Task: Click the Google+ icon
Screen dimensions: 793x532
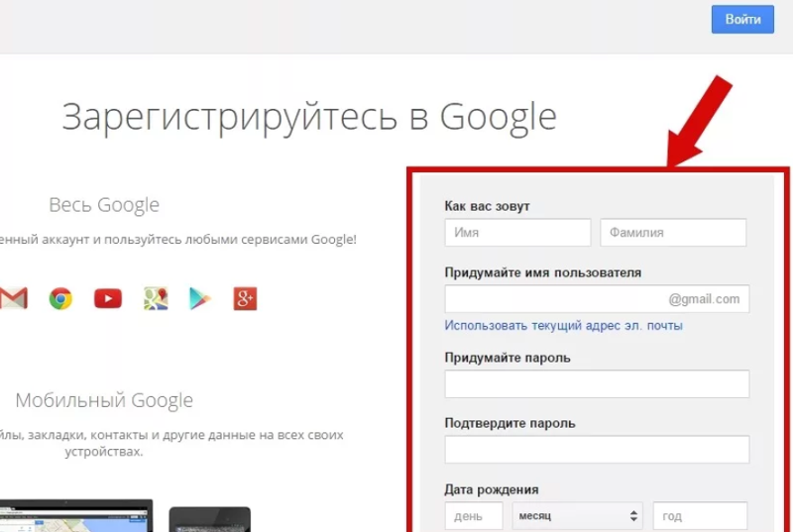Action: coord(245,298)
